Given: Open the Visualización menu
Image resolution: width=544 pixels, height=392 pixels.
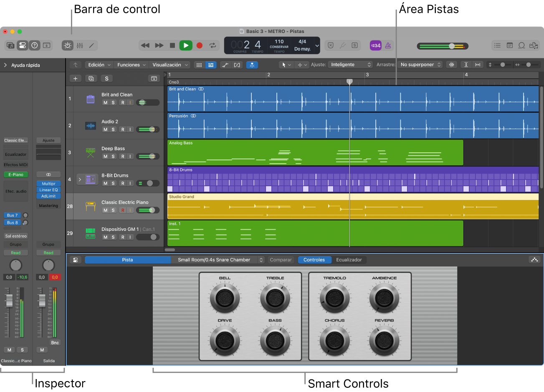Looking at the screenshot, I should point(170,65).
